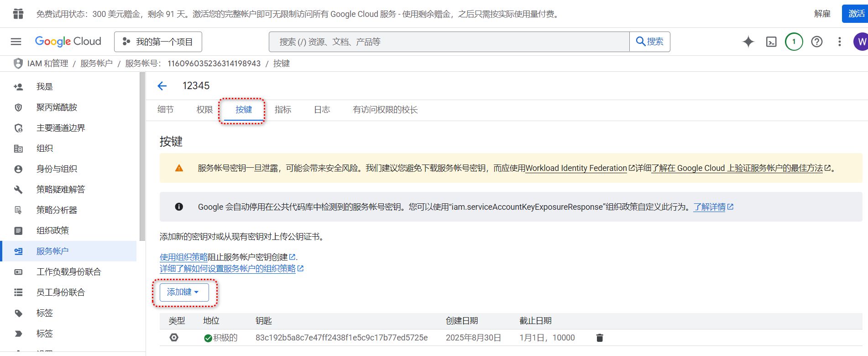Activate Cloud Shell terminal icon
The image size is (868, 356).
[x=771, y=42]
